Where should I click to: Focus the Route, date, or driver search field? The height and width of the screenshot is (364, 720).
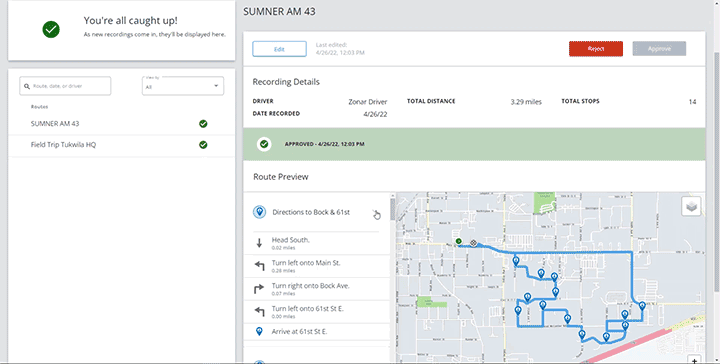pyautogui.click(x=65, y=86)
